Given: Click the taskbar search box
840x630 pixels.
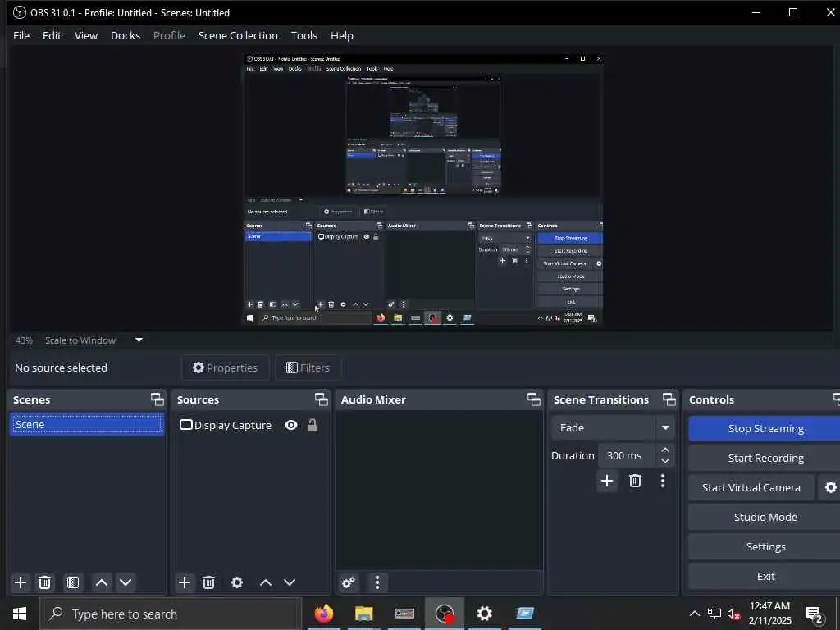Looking at the screenshot, I should [171, 614].
